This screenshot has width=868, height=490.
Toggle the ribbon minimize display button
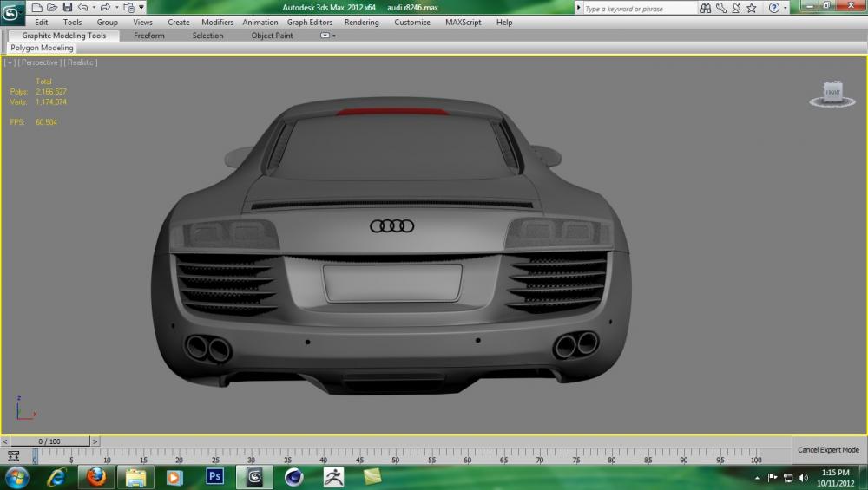pyautogui.click(x=325, y=36)
